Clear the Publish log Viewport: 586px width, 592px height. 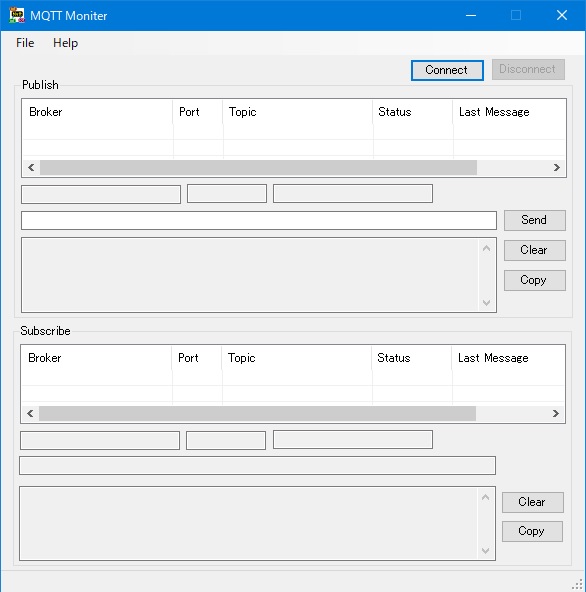point(534,250)
